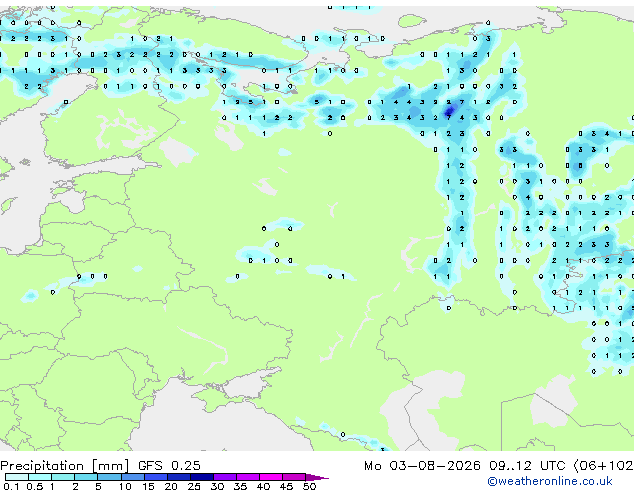Pick the 0.1–0.5 mm legend color swatch
Viewport: 634px width, 490px height.
[x=17, y=477]
